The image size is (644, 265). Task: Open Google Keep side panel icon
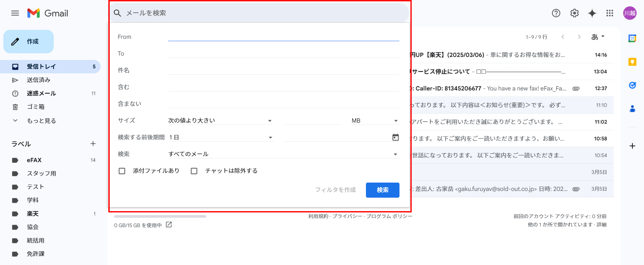(632, 62)
